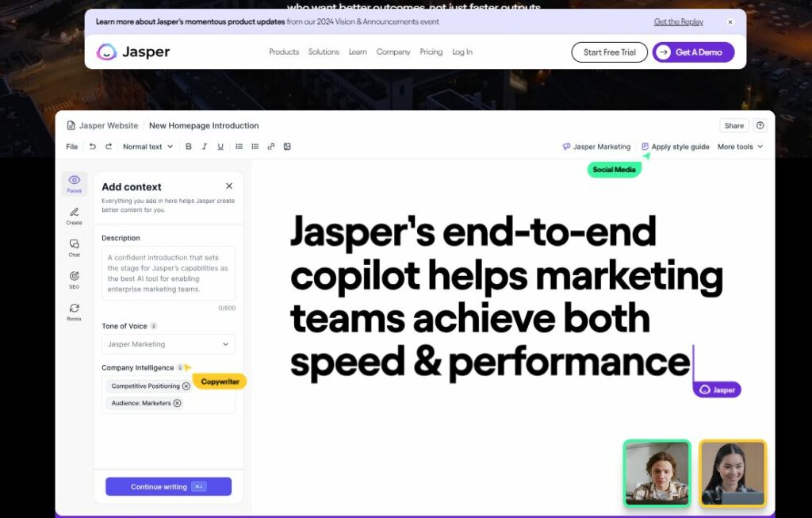
Task: Open the Remix tool in sidebar
Action: click(x=74, y=312)
